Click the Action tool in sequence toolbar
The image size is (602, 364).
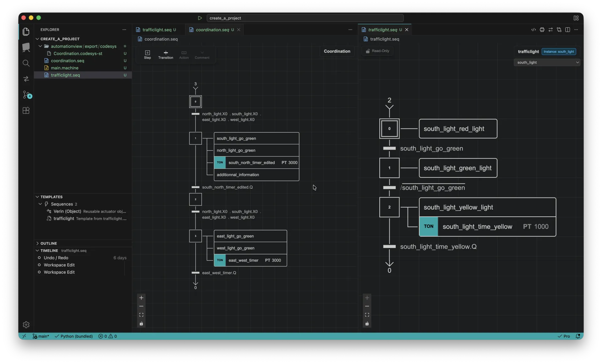pos(184,55)
